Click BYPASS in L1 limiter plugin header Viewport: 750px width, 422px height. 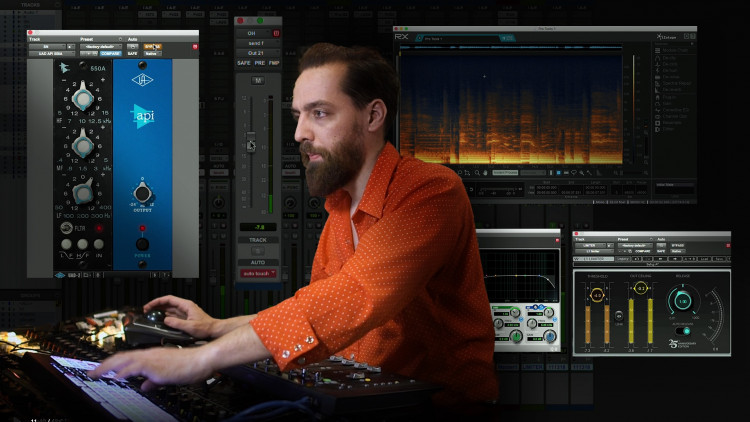point(677,245)
